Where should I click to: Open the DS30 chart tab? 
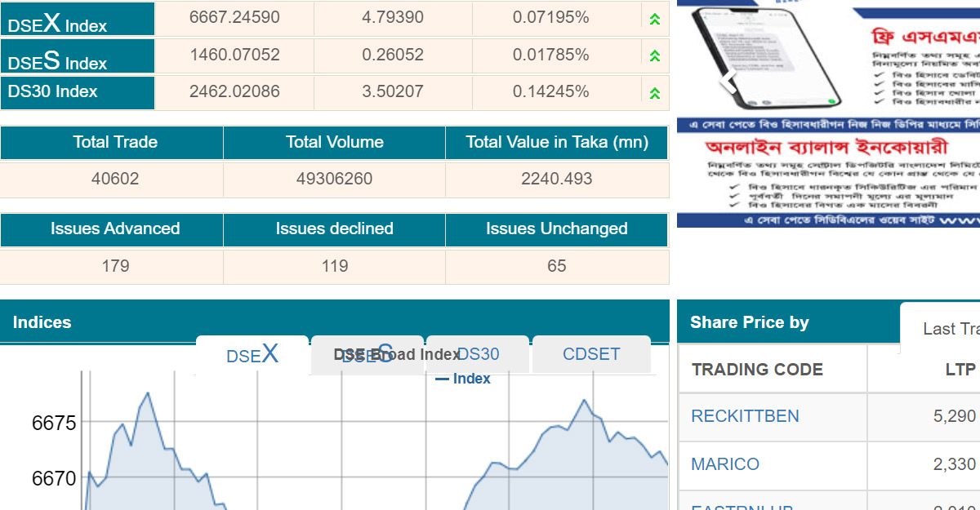coord(478,354)
